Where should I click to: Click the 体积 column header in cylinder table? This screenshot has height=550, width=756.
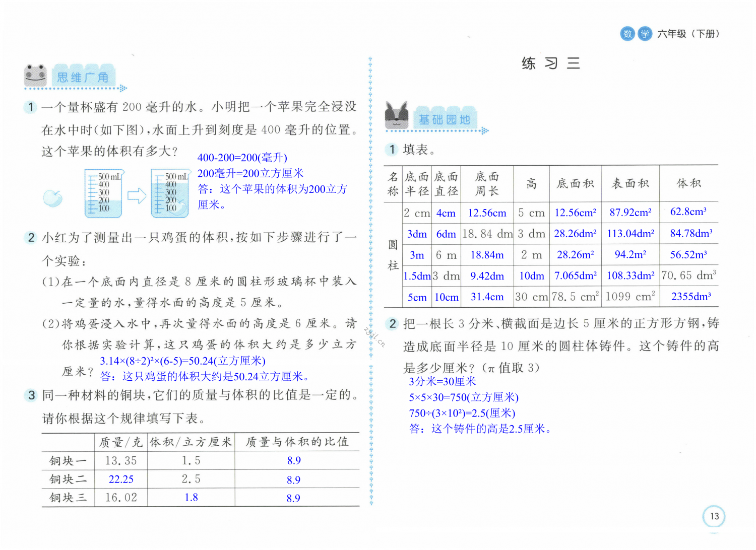tap(689, 183)
